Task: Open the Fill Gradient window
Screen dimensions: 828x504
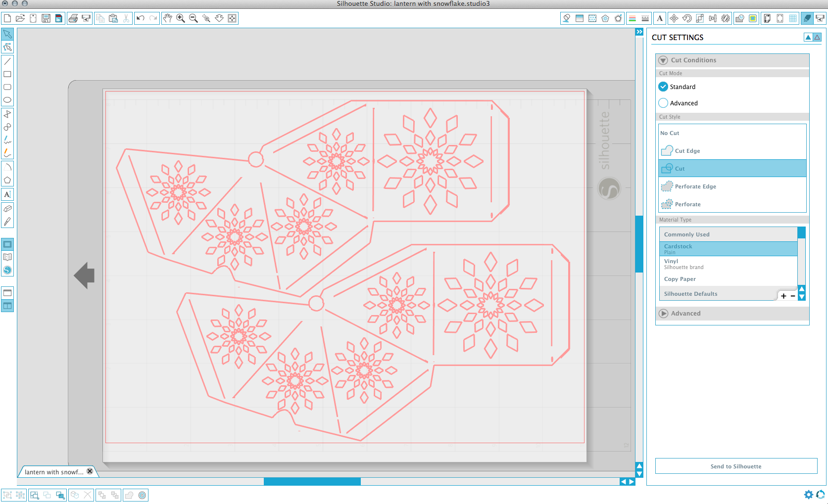Action: 580,18
